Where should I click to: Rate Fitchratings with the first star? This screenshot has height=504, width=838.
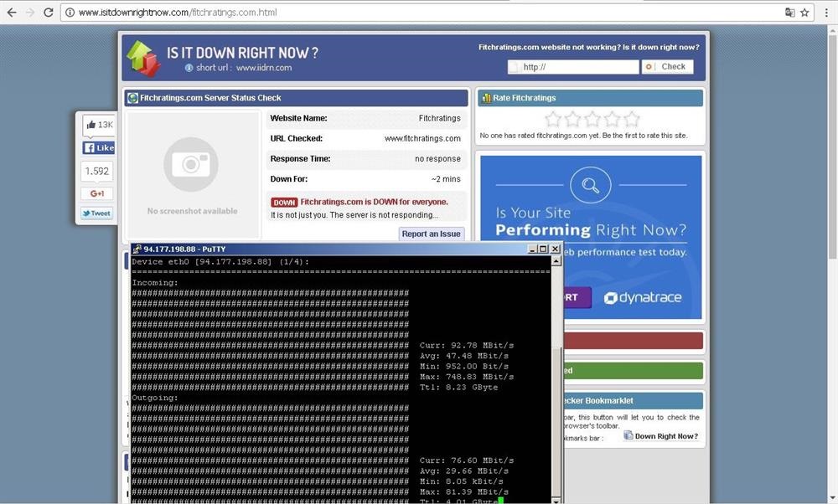[x=553, y=119]
